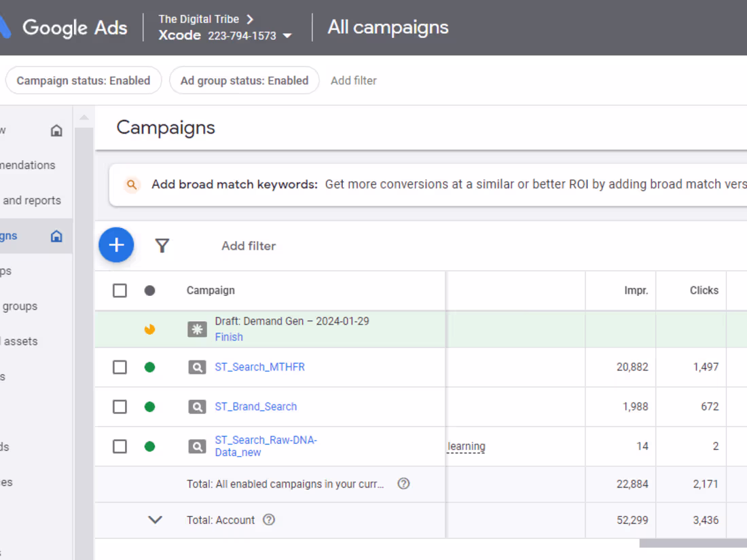Click Add filter in the top filter bar
Viewport: 747px width, 560px height.
354,81
